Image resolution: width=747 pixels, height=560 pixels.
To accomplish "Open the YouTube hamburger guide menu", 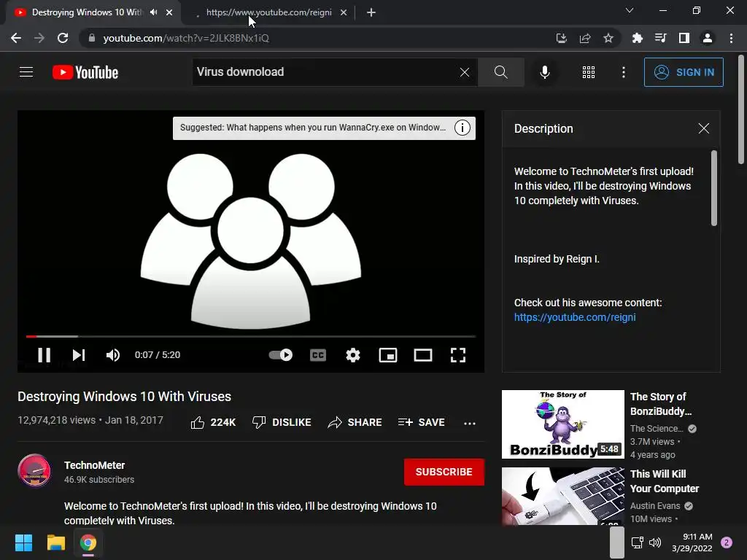I will tap(26, 72).
